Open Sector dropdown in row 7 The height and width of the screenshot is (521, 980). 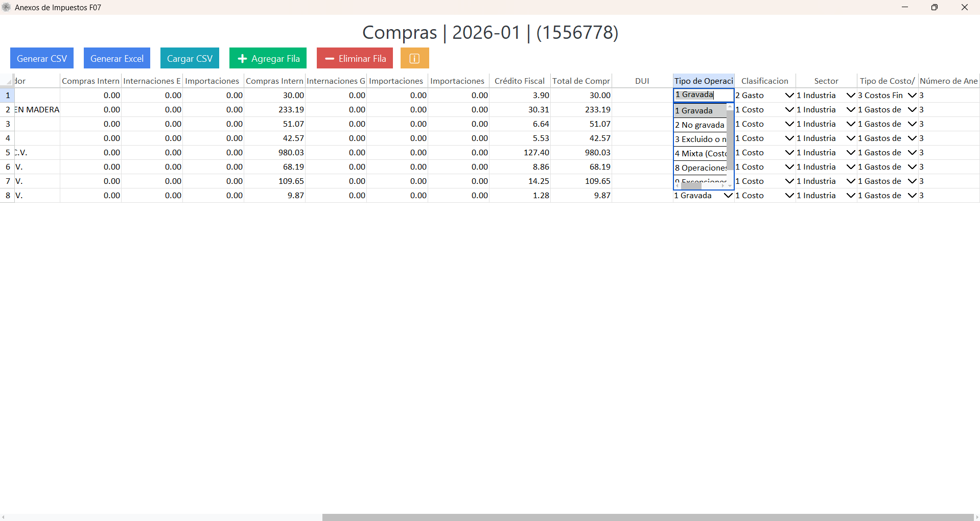[851, 181]
